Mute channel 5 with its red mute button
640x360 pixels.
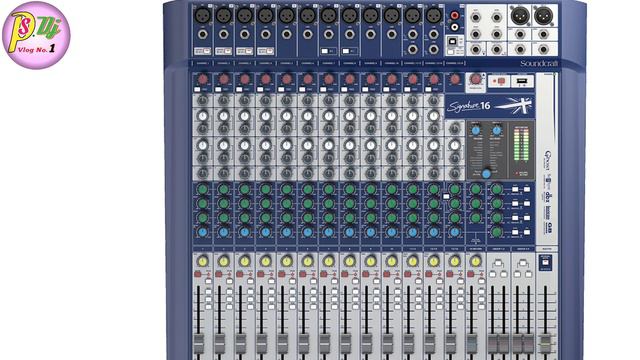click(x=282, y=274)
